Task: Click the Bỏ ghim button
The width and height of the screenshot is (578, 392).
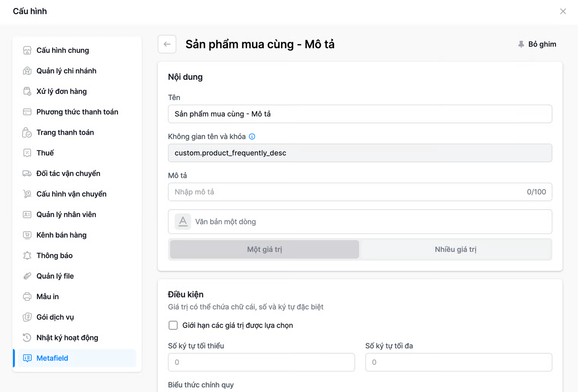Action: pos(537,44)
